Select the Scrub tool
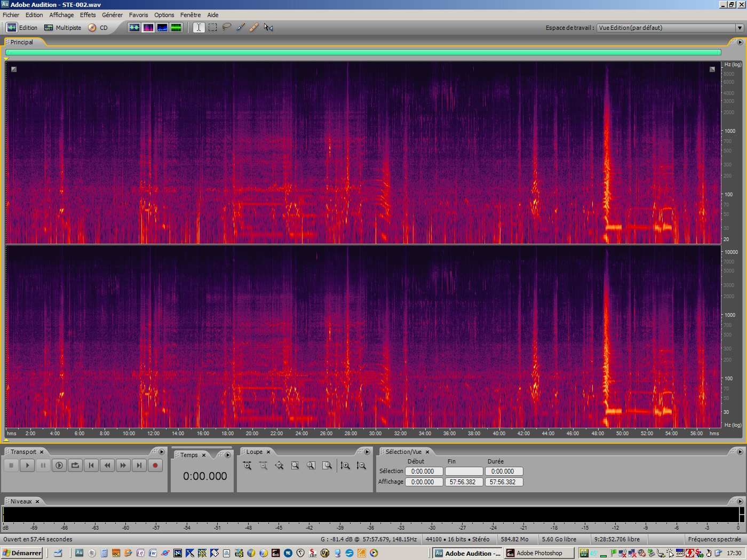747x560 pixels. (x=268, y=27)
